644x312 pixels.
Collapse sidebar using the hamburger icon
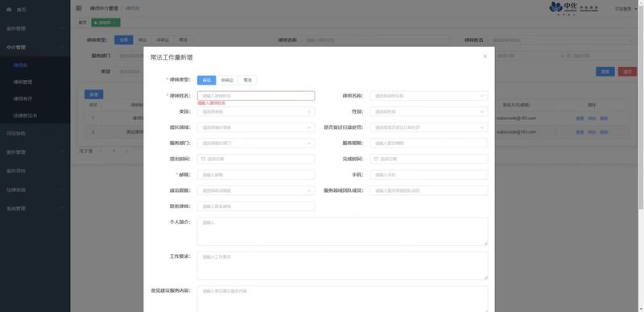click(x=79, y=8)
